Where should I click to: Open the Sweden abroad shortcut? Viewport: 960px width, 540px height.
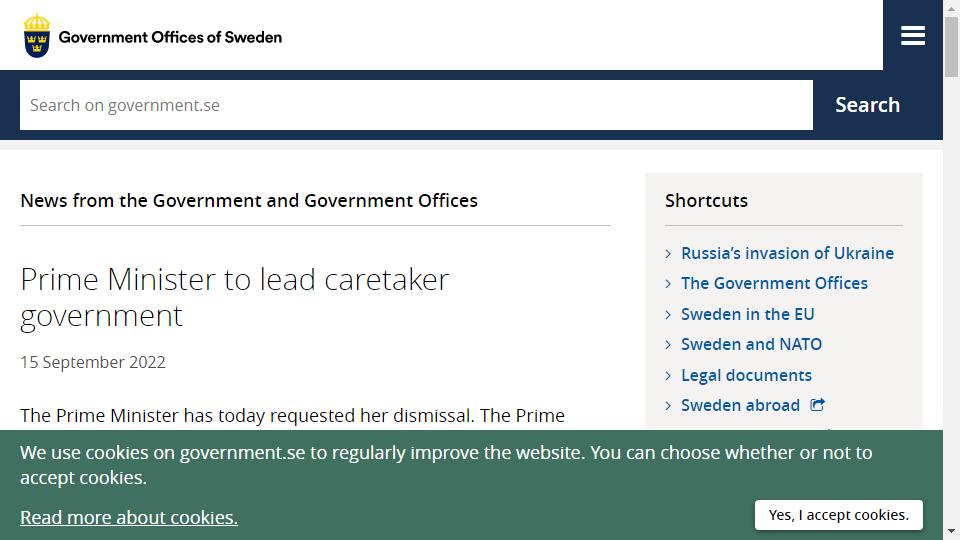click(x=740, y=405)
